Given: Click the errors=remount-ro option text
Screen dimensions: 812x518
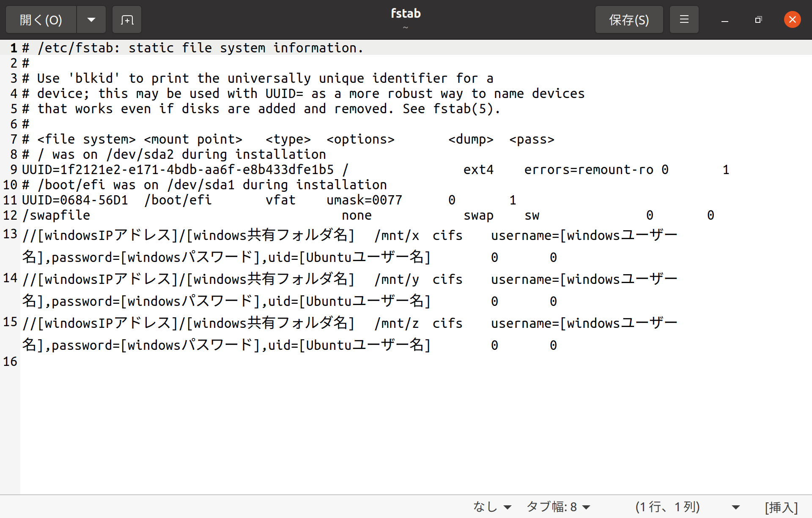Looking at the screenshot, I should (589, 170).
